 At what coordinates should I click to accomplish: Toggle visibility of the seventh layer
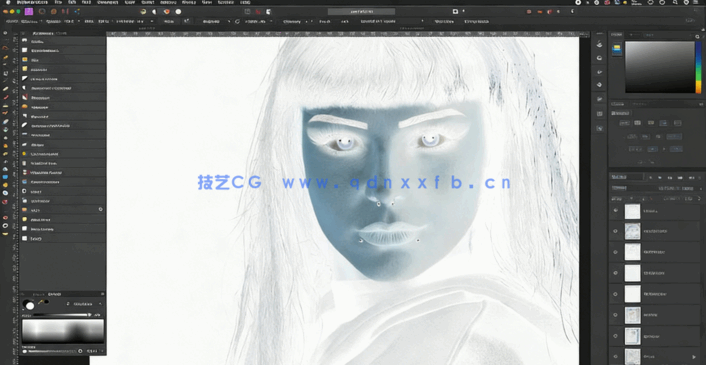coord(615,336)
